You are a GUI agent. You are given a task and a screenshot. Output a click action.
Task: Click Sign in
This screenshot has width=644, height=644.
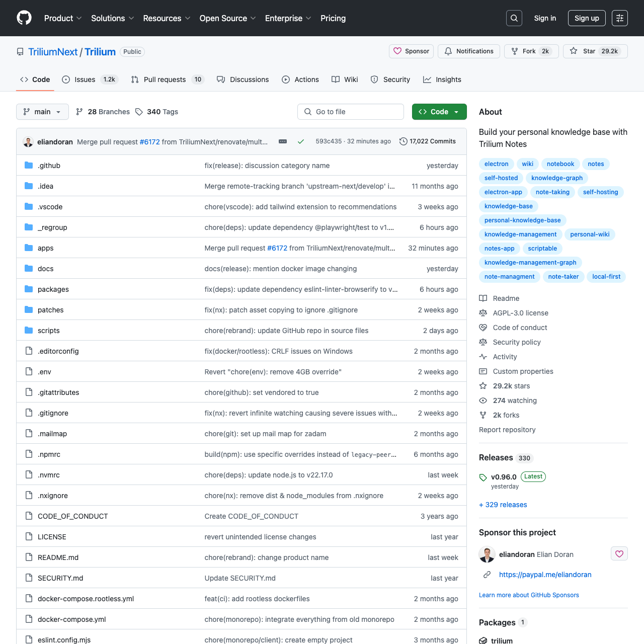pyautogui.click(x=545, y=18)
